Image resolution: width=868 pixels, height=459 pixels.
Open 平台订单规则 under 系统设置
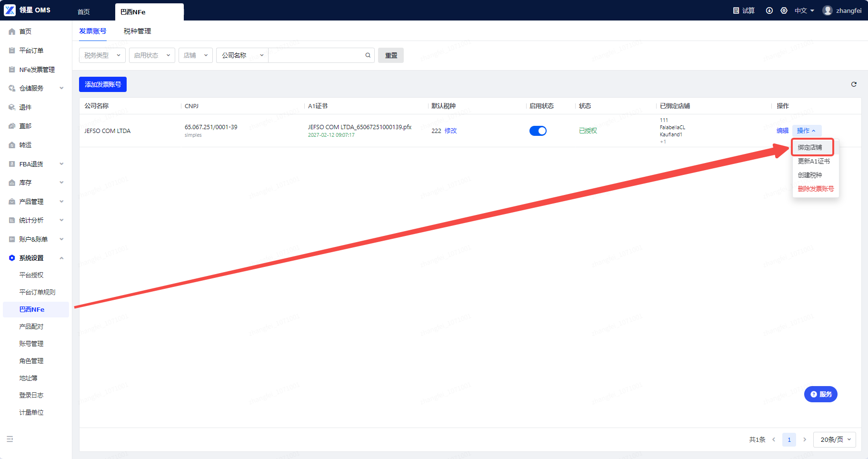[x=37, y=292]
